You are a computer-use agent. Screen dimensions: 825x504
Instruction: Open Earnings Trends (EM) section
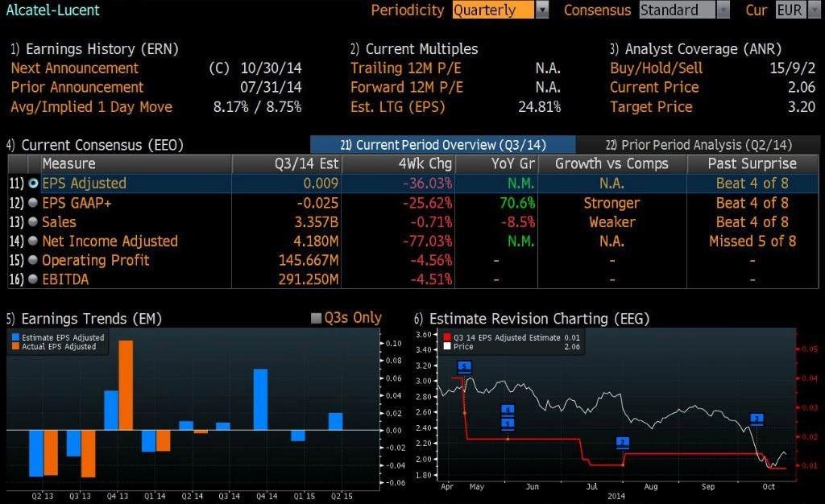click(84, 319)
